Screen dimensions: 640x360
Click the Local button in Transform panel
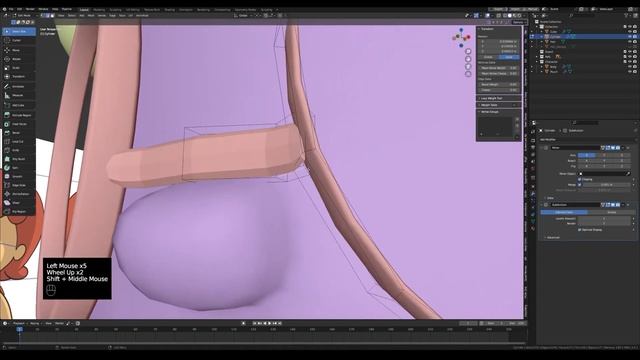509,57
